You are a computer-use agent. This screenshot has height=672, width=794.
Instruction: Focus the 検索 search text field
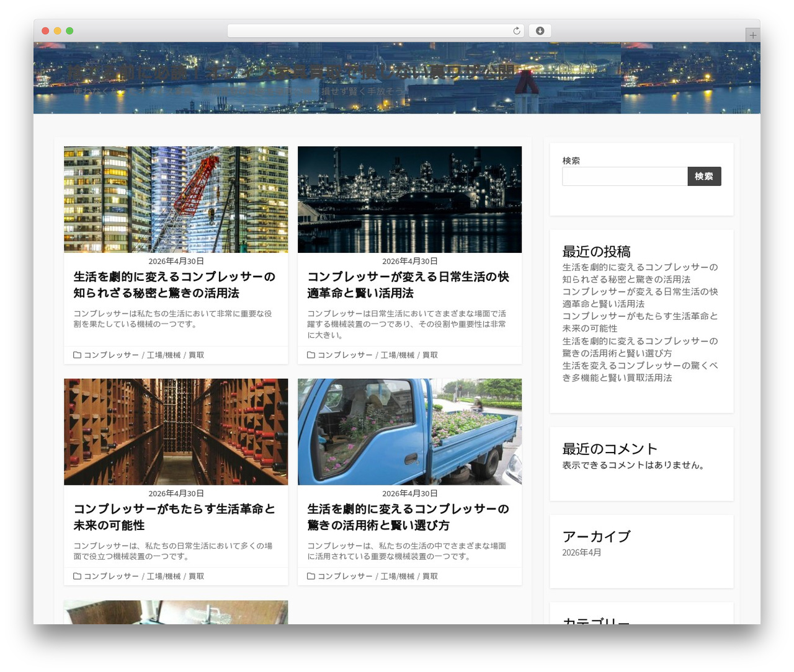click(x=625, y=177)
